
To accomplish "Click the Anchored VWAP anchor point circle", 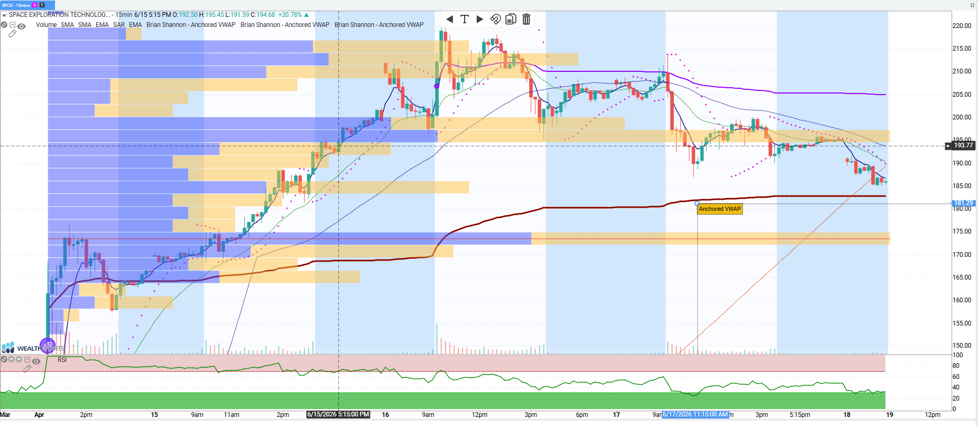I will tap(697, 203).
